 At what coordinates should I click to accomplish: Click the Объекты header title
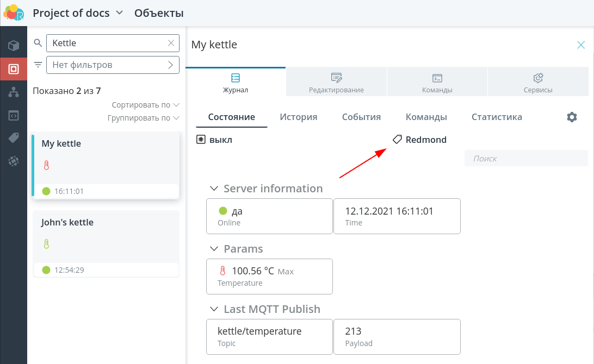[159, 13]
